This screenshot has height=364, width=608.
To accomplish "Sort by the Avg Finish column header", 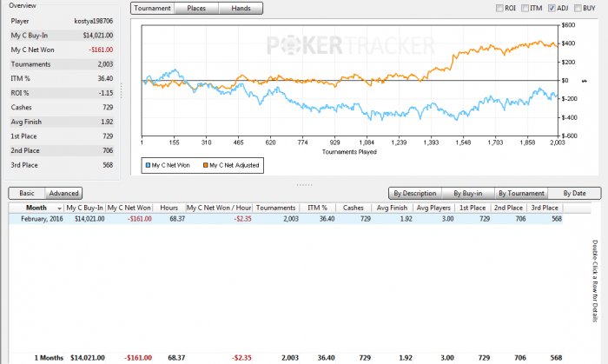I will point(392,208).
